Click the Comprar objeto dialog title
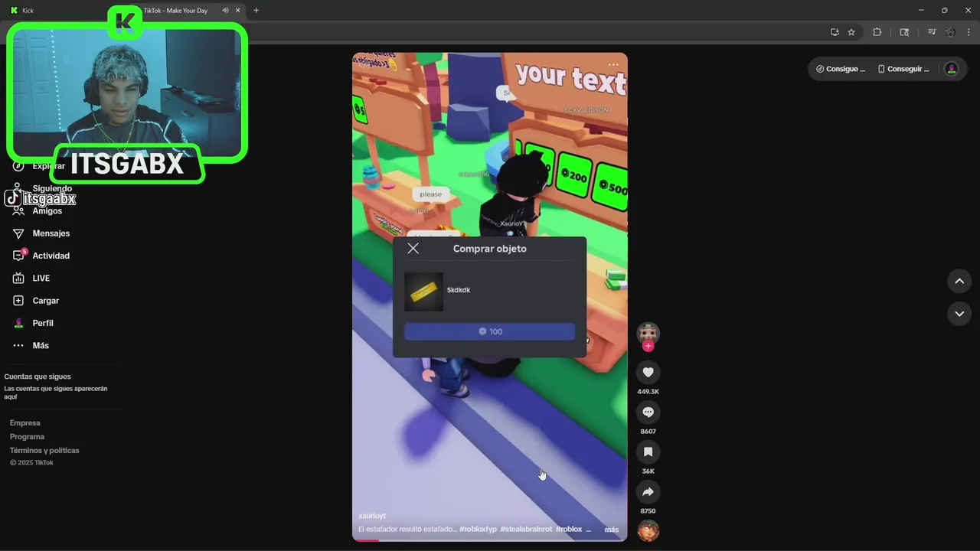980x551 pixels. tap(489, 249)
